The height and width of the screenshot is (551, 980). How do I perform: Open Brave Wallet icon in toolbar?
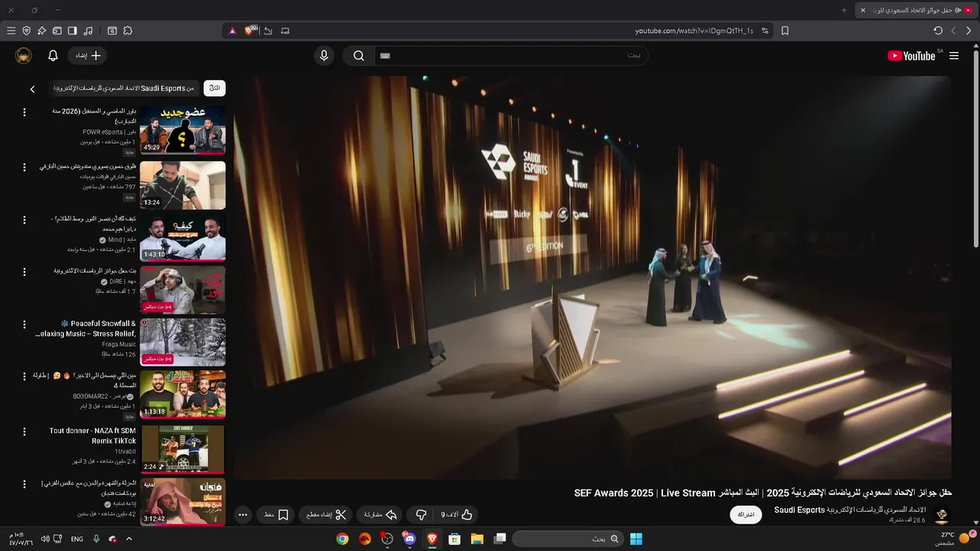(x=57, y=31)
